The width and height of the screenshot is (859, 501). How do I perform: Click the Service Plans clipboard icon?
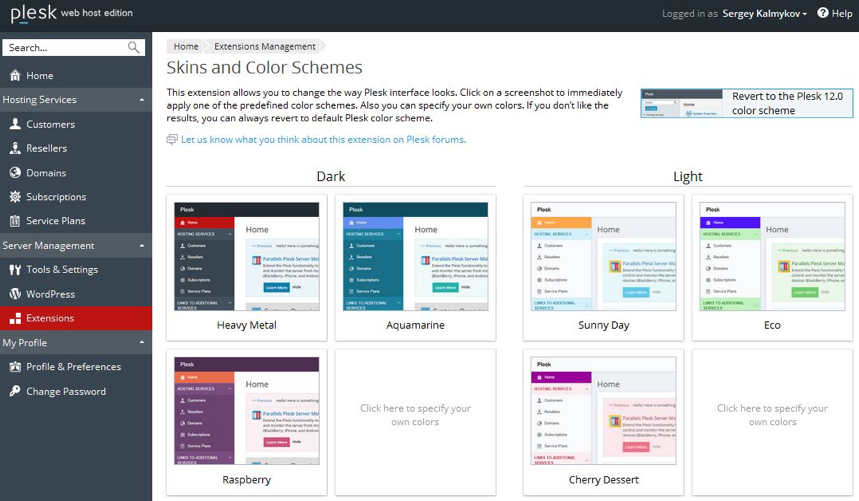tap(15, 221)
